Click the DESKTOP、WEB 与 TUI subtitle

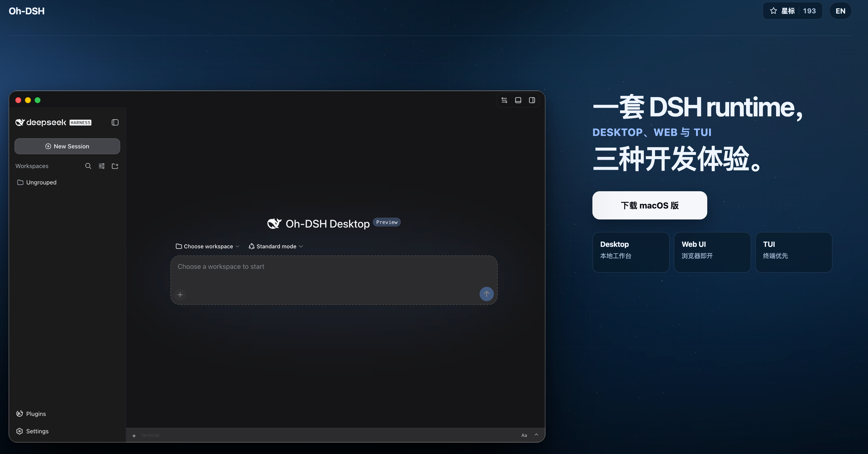pos(652,132)
